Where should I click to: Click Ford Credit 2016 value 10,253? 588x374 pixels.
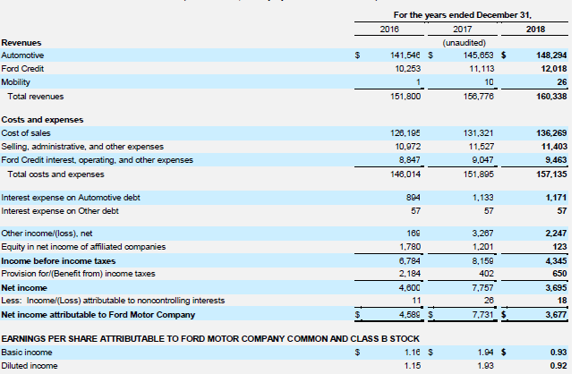[x=407, y=69]
